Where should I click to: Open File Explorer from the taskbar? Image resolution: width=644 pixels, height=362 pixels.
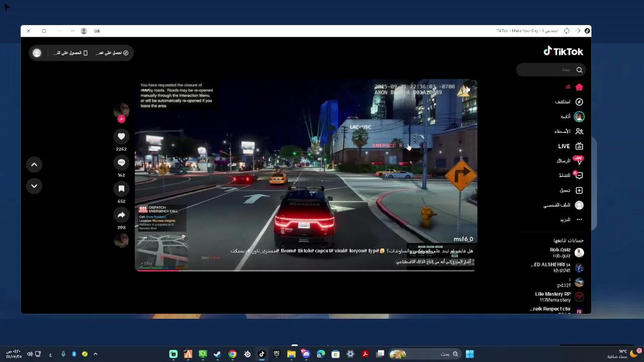coord(291,354)
